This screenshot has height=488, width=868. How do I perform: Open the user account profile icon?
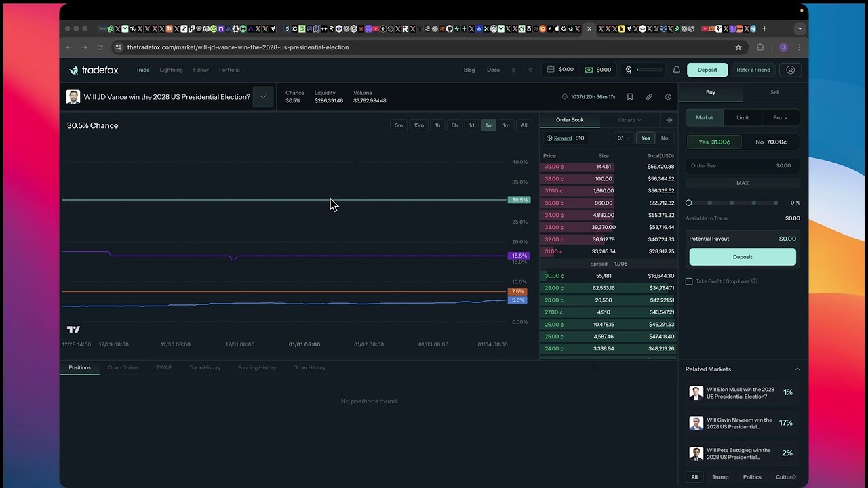pos(790,70)
